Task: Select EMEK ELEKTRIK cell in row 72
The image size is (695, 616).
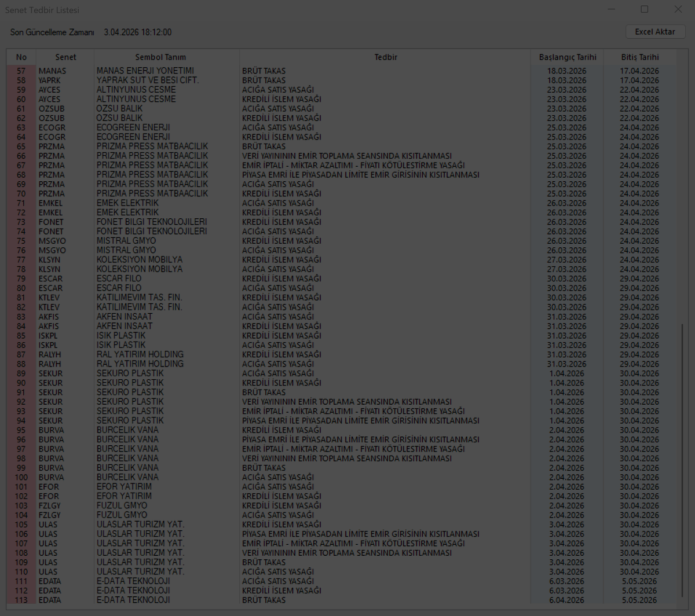Action: (x=127, y=212)
